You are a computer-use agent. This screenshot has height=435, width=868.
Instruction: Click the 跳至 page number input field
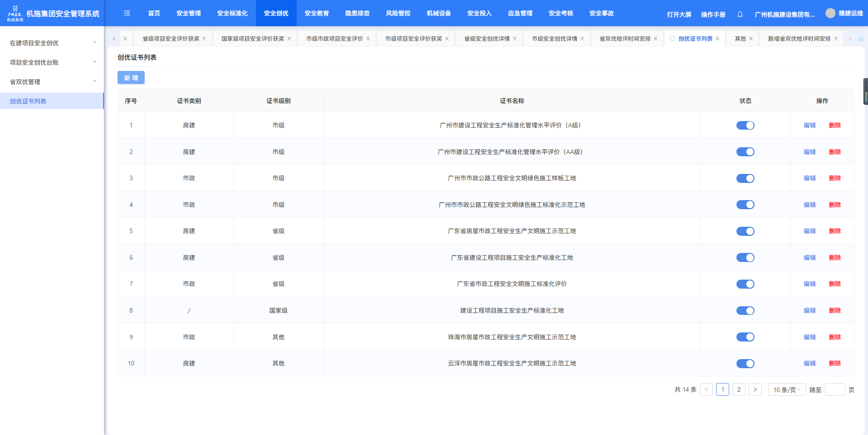(835, 389)
